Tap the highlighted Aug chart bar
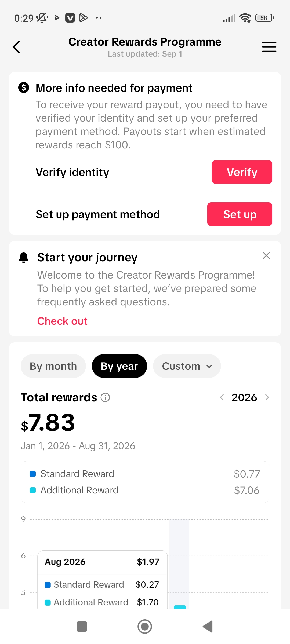Image resolution: width=290 pixels, height=644 pixels. click(180, 607)
